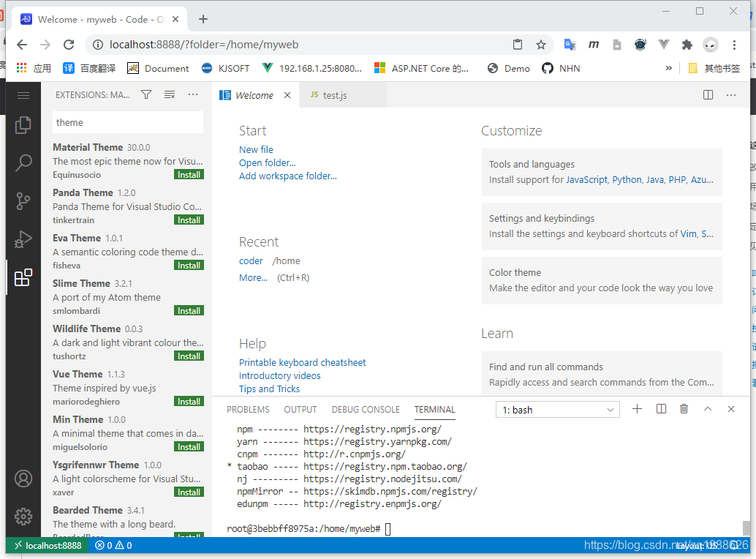Image resolution: width=756 pixels, height=559 pixels.
Task: Open editor more actions menu
Action: 731,95
